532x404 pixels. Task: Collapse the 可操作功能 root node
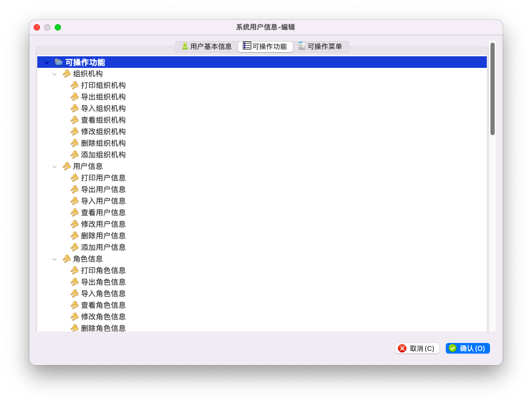[x=47, y=63]
